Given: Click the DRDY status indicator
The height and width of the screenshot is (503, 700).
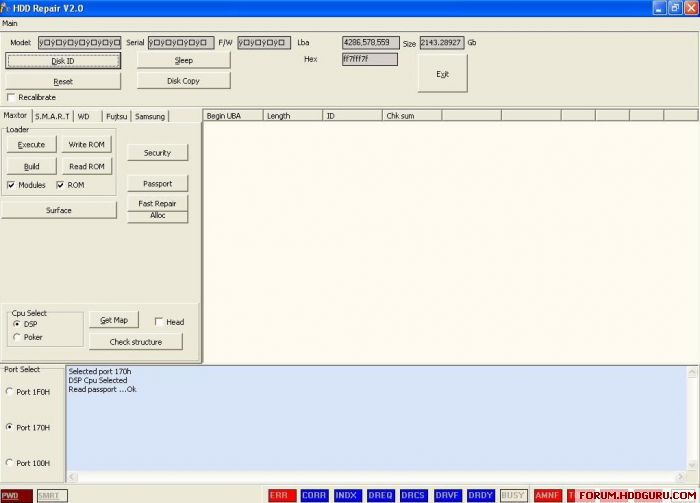Looking at the screenshot, I should [x=481, y=495].
